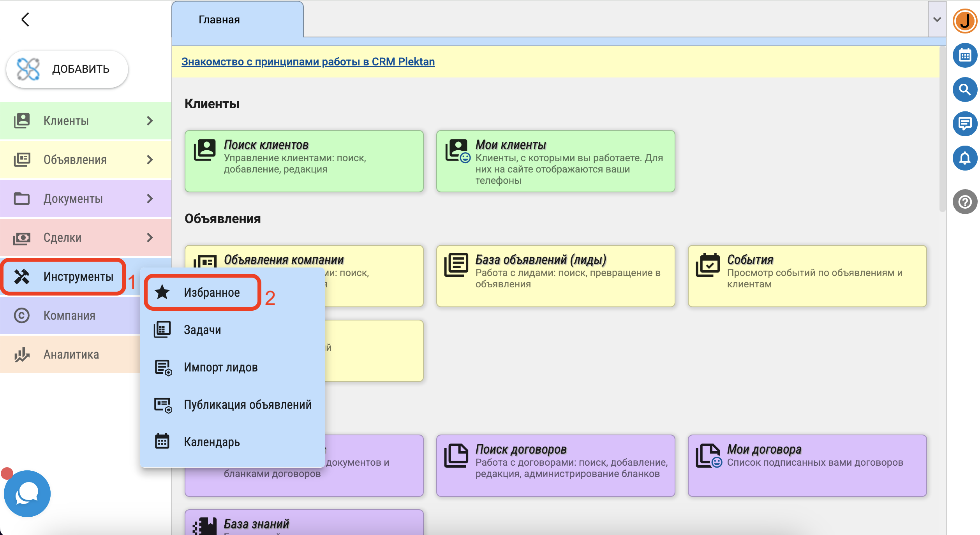The height and width of the screenshot is (535, 980).
Task: Open the Знакомство с принципами работы link
Action: (308, 62)
